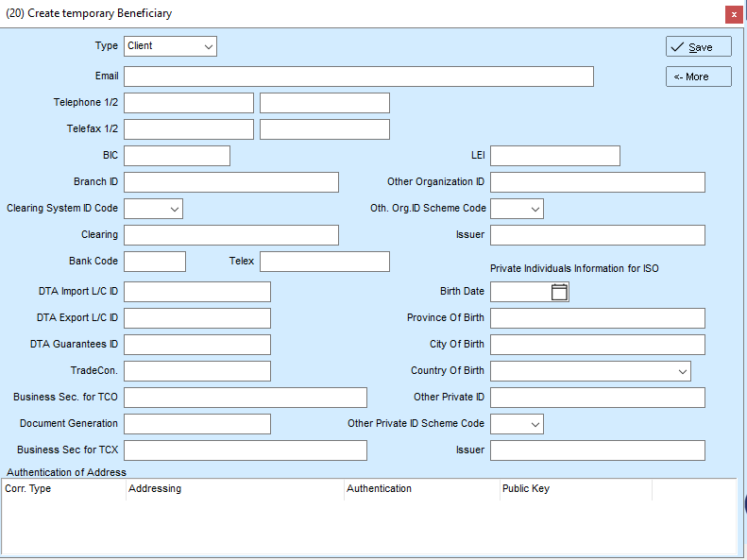Focus the Province Of Birth field

pyautogui.click(x=598, y=318)
